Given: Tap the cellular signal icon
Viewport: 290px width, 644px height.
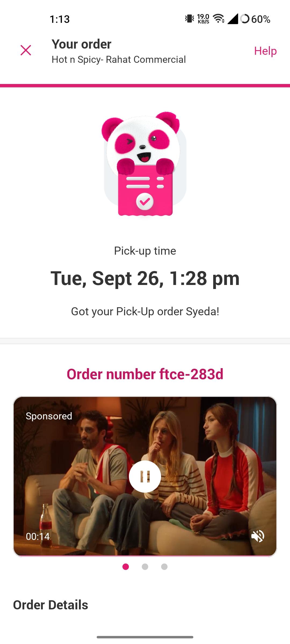Looking at the screenshot, I should tap(233, 19).
